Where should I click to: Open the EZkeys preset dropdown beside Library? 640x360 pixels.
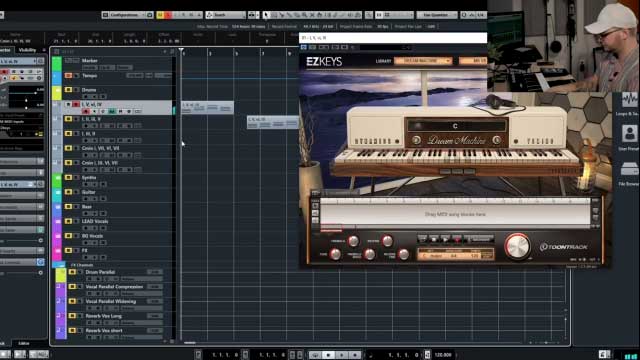click(473, 61)
